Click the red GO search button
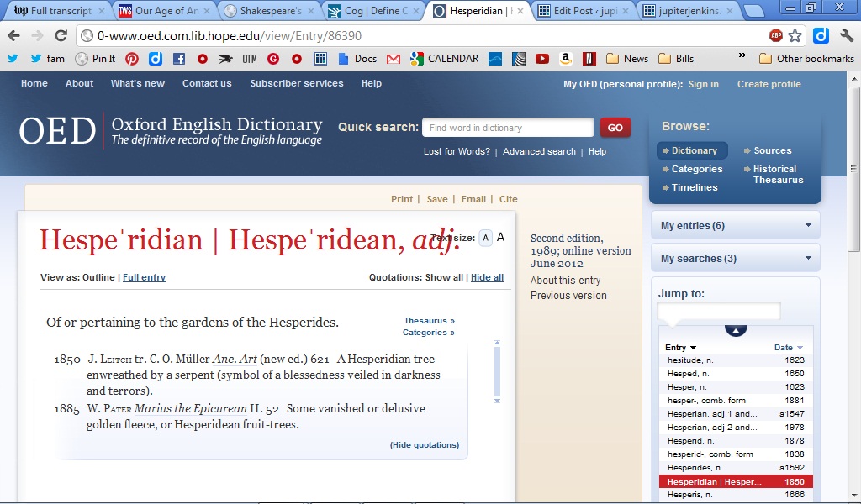This screenshot has width=861, height=504. coord(615,128)
